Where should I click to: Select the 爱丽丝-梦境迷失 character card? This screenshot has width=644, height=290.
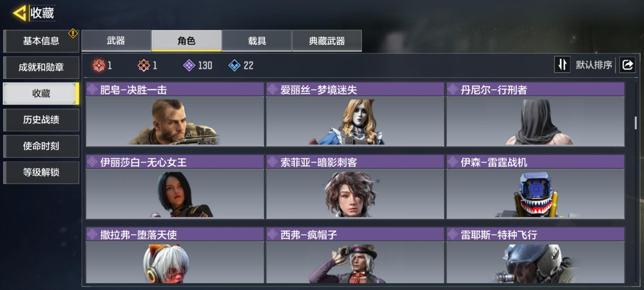click(x=355, y=114)
